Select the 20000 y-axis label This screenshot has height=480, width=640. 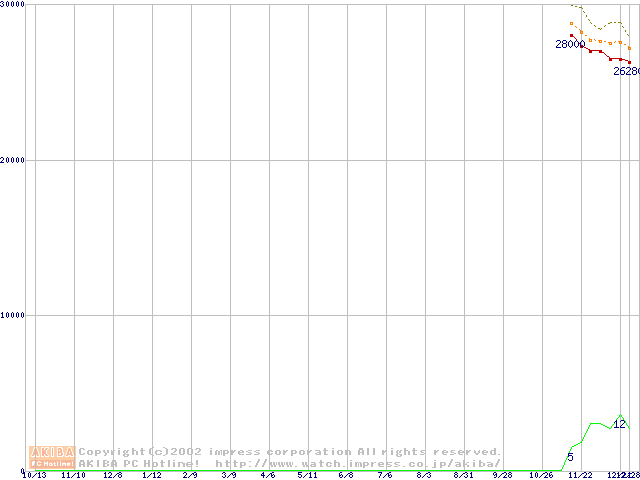pyautogui.click(x=13, y=160)
